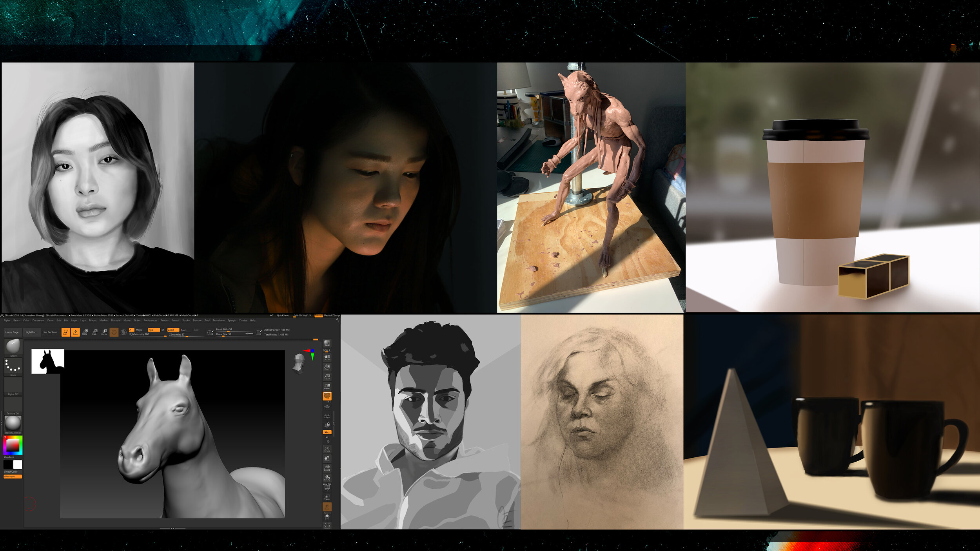The height and width of the screenshot is (551, 980).
Task: Click the Move gizmo toolbar icon
Action: (85, 332)
